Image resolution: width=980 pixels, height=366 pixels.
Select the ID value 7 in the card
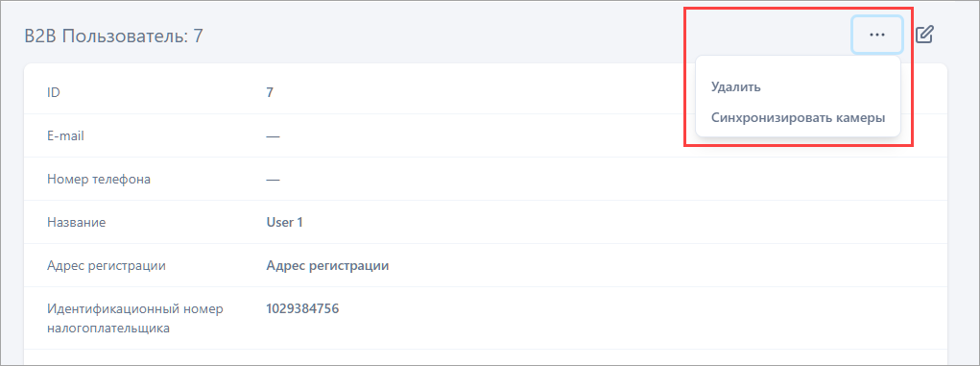click(270, 92)
